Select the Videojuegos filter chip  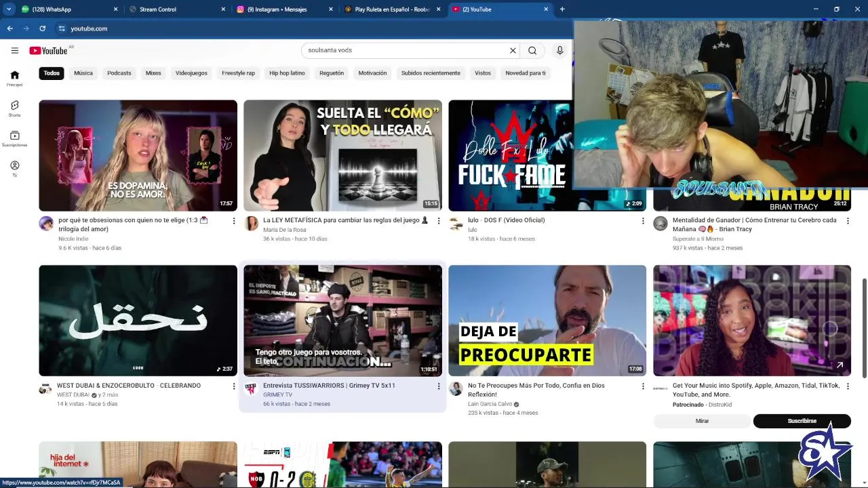(191, 73)
